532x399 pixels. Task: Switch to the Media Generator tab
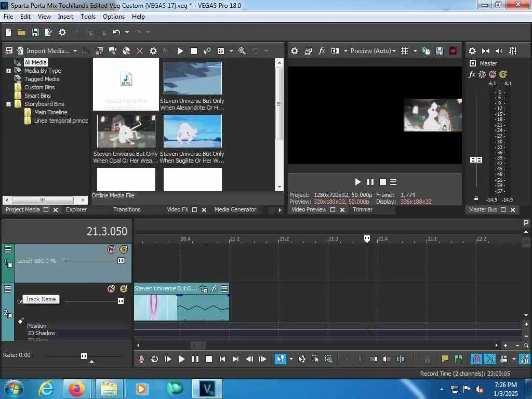(235, 210)
